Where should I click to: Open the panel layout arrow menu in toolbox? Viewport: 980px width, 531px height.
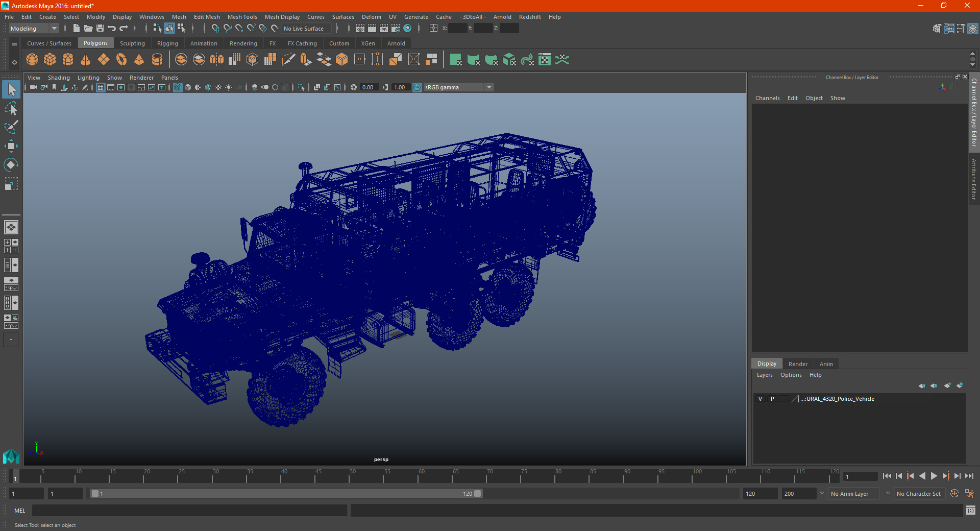tap(11, 340)
